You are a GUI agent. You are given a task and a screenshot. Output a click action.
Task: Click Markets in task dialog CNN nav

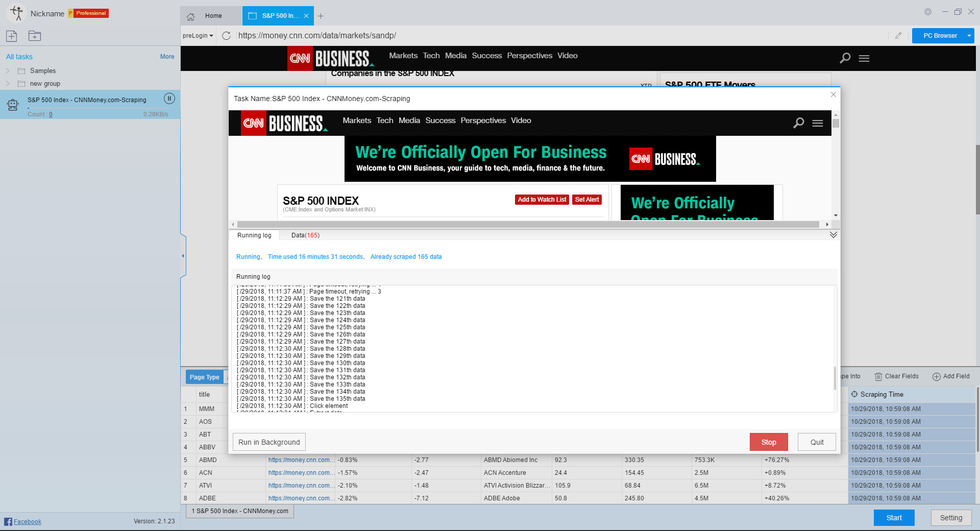(x=357, y=120)
